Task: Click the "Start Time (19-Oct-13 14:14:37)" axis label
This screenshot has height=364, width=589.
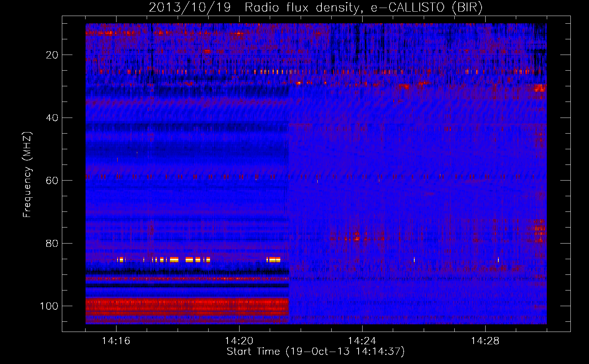Action: [316, 352]
